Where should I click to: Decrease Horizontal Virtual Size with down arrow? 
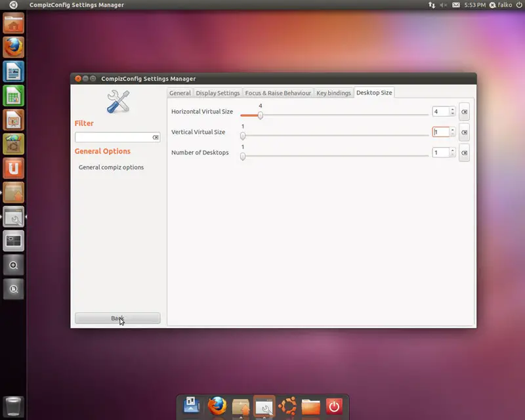(452, 114)
